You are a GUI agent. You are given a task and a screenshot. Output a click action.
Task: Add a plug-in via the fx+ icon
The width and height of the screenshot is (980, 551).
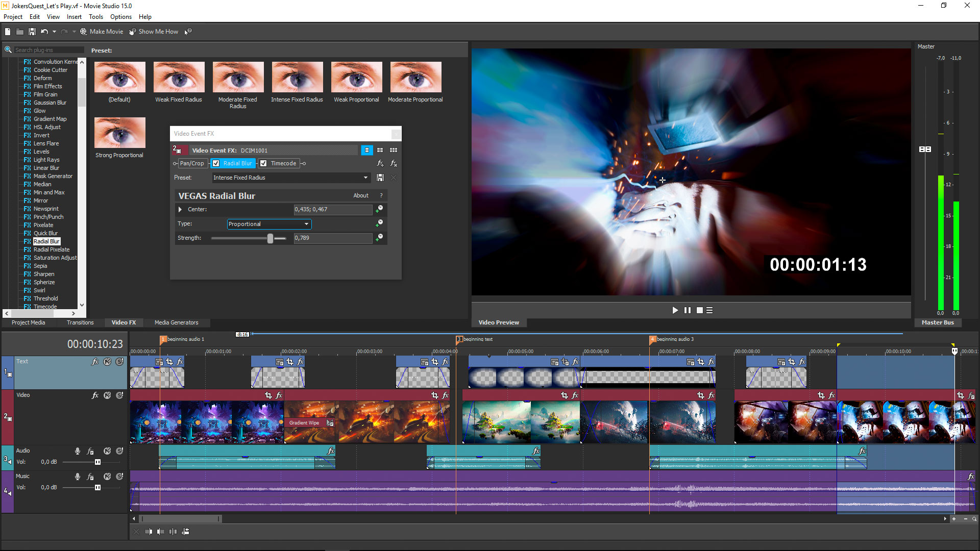[380, 163]
